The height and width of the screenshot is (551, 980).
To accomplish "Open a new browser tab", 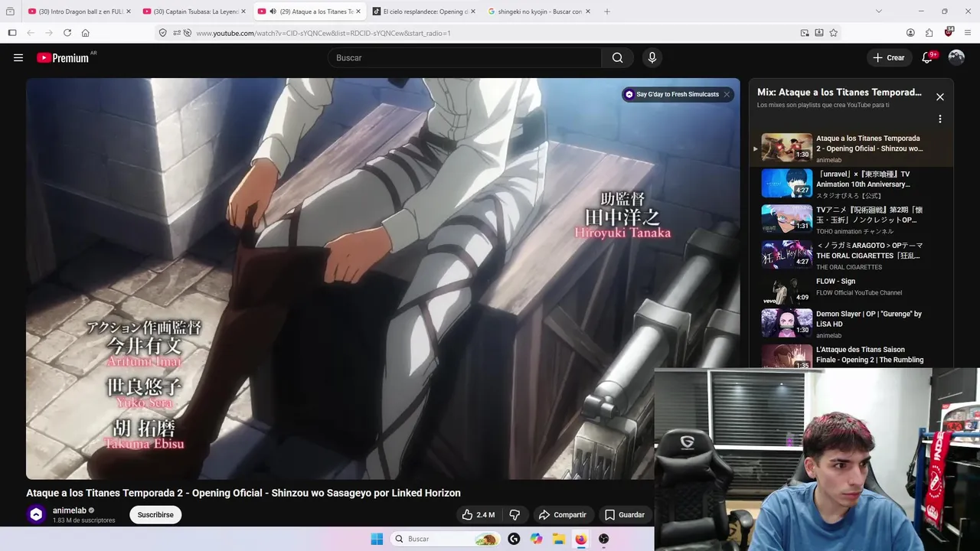I will coord(607,11).
